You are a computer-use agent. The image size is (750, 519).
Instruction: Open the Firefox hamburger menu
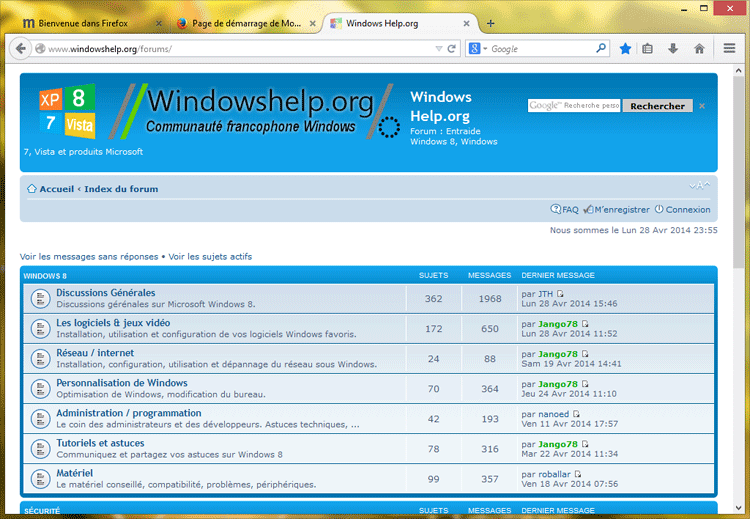click(x=729, y=48)
